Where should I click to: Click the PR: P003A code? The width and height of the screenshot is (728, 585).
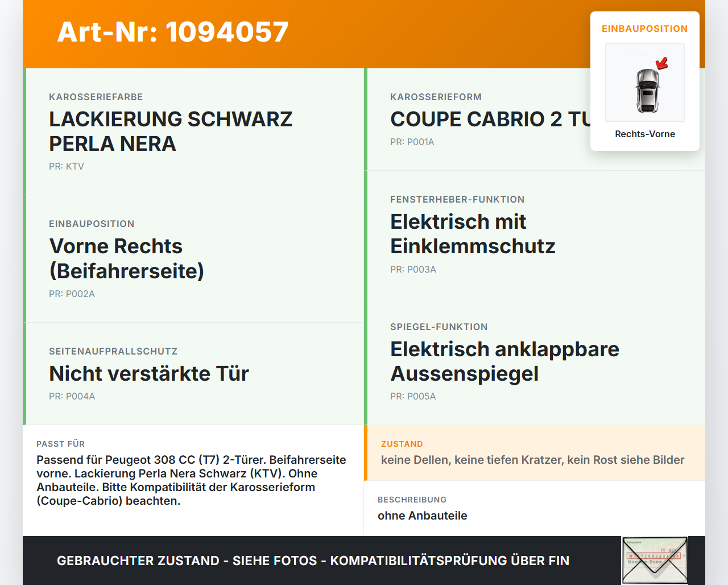413,270
